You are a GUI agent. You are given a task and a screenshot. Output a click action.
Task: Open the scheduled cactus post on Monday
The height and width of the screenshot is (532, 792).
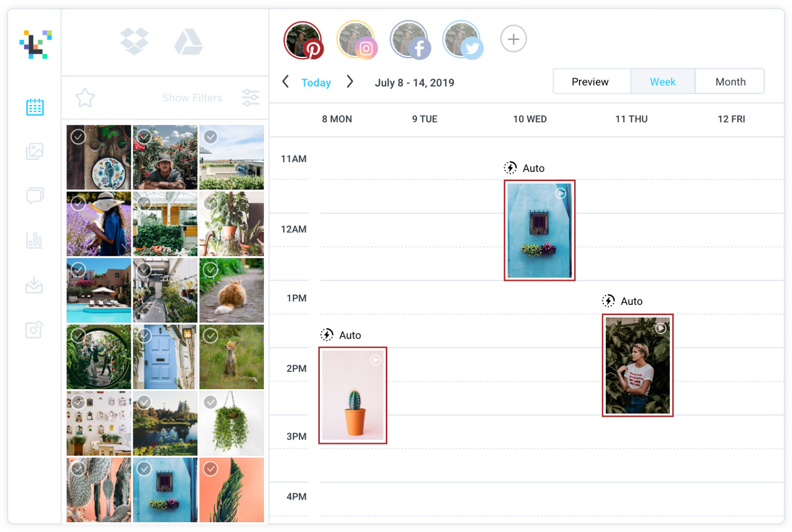tap(353, 395)
